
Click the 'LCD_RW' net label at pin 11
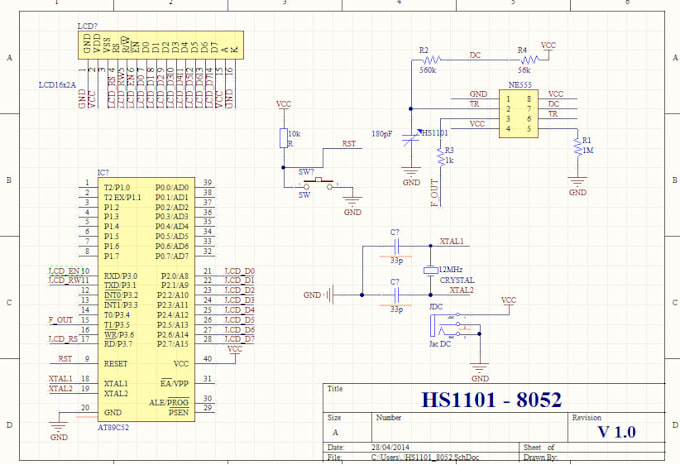[x=65, y=280]
